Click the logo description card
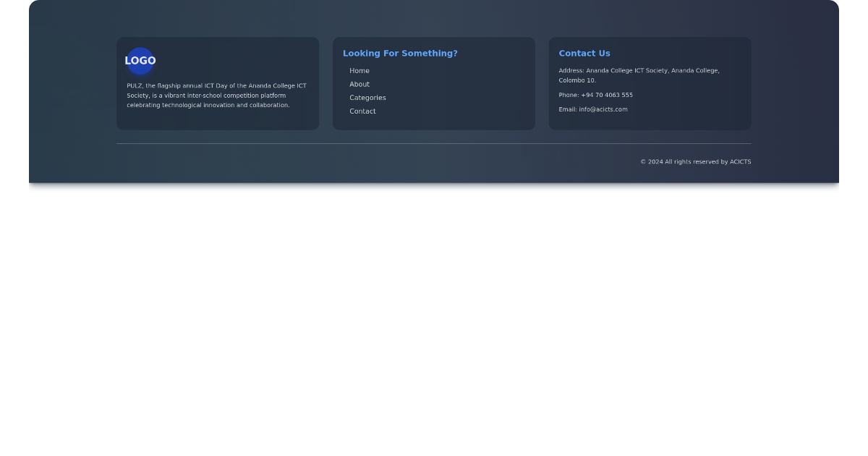Image resolution: width=868 pixels, height=456 pixels. pos(217,83)
